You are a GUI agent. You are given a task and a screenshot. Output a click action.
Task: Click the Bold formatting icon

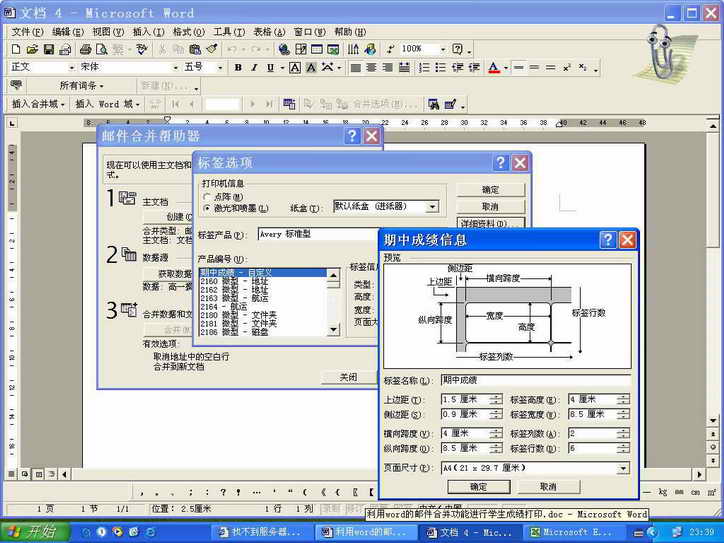point(238,68)
